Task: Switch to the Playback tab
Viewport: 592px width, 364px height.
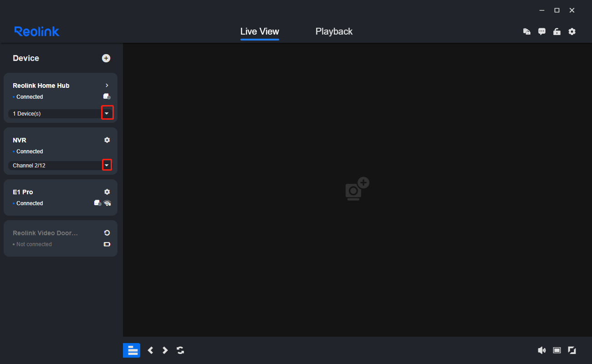Action: pos(334,31)
